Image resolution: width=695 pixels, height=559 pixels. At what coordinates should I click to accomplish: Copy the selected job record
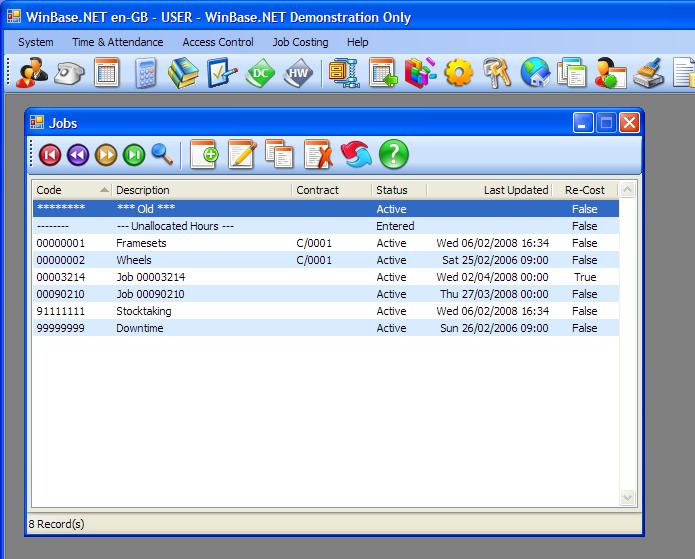[x=279, y=154]
